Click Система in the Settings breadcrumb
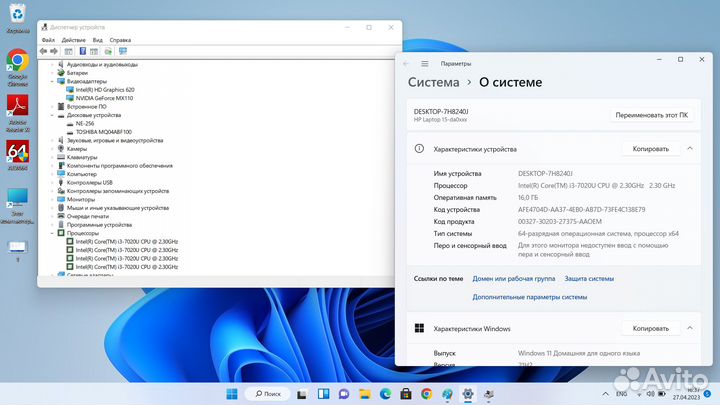 point(433,83)
